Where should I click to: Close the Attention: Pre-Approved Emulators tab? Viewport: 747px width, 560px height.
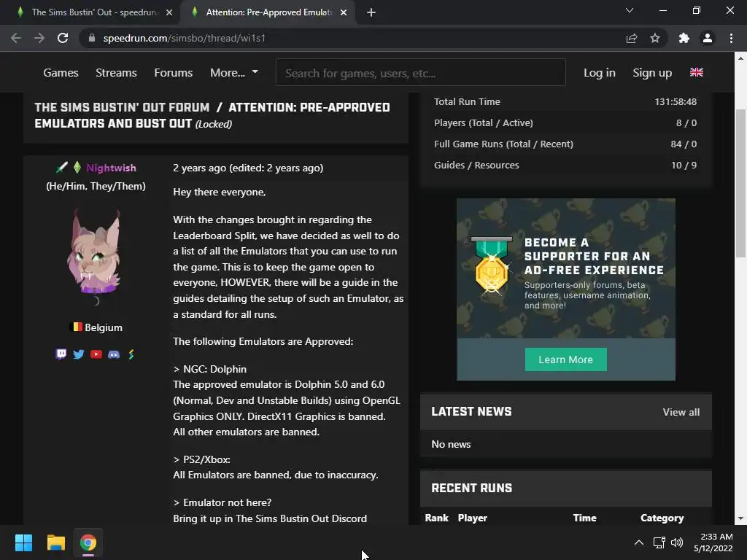click(x=344, y=12)
